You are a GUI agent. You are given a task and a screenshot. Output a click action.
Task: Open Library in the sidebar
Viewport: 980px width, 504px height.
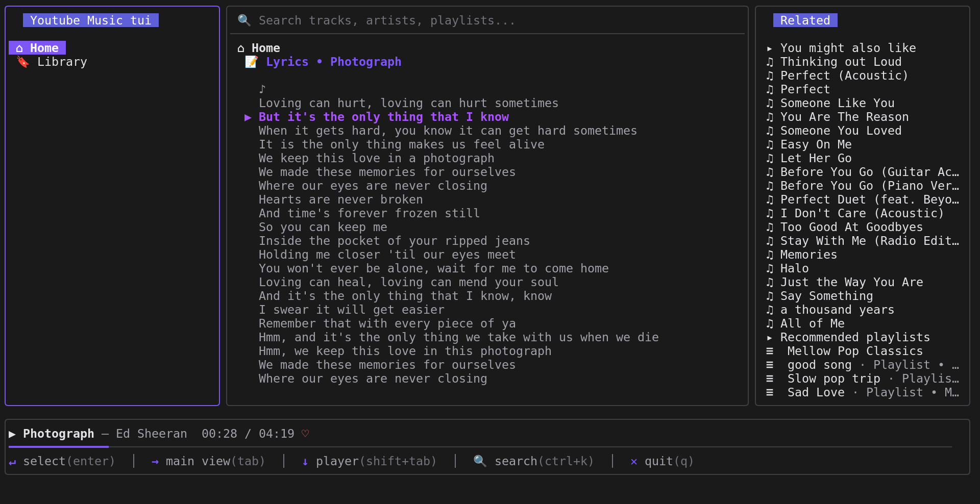click(x=62, y=62)
